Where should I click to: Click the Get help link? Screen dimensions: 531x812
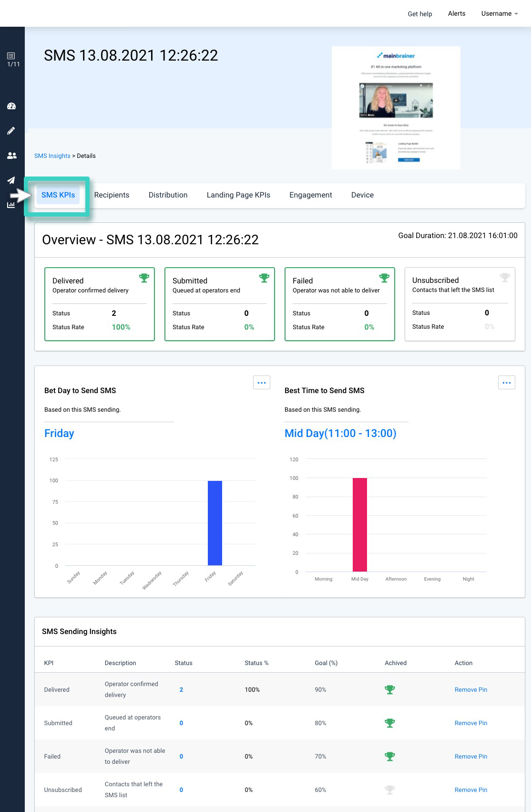(x=420, y=14)
